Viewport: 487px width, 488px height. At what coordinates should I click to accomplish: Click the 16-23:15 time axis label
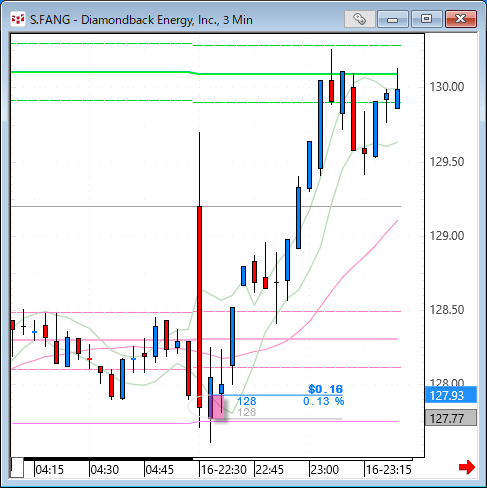pyautogui.click(x=389, y=470)
